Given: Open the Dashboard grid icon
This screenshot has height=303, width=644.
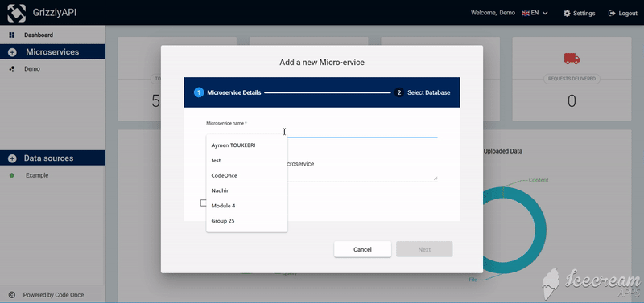Looking at the screenshot, I should [12, 35].
